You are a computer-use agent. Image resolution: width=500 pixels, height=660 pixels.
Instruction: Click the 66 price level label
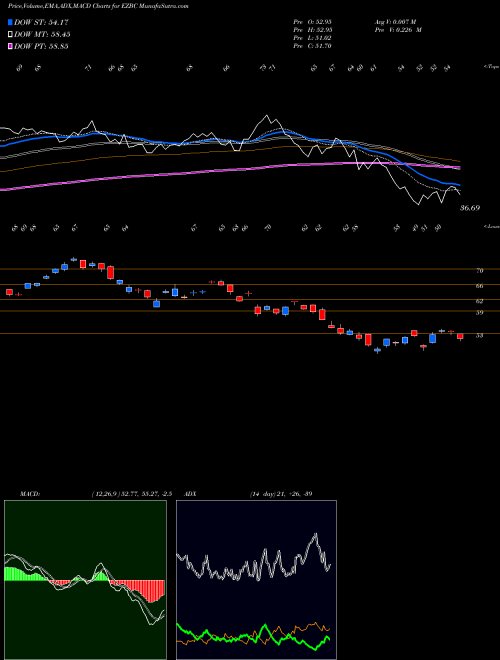(479, 286)
